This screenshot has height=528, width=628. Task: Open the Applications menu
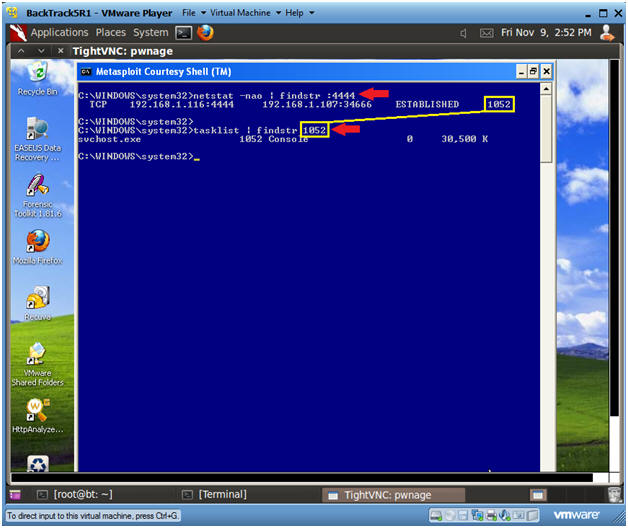(59, 32)
